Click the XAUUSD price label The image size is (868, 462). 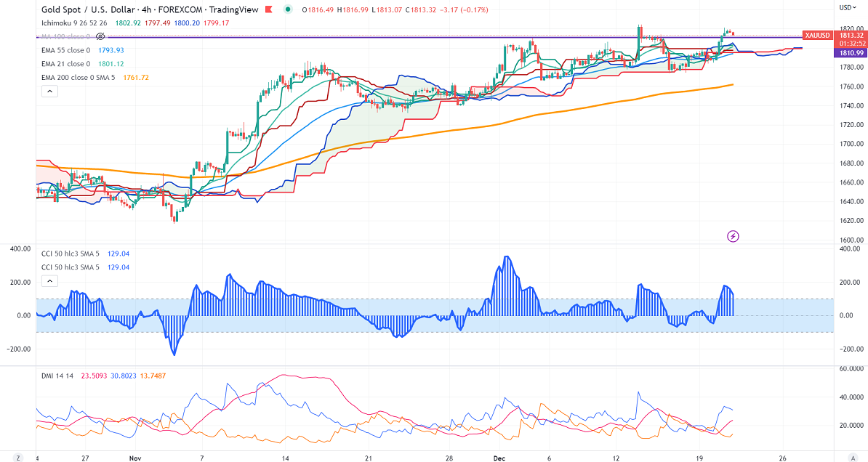pyautogui.click(x=818, y=36)
